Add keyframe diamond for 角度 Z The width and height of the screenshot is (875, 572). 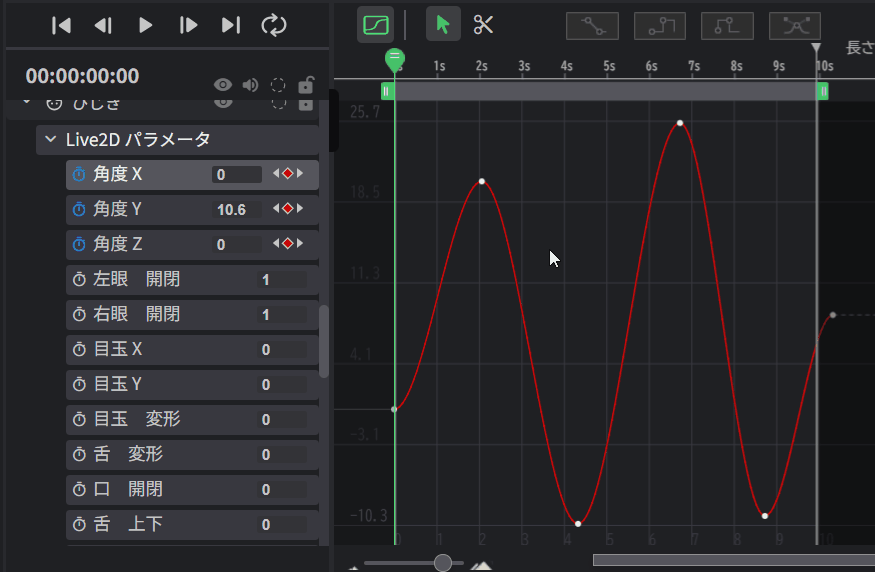tap(287, 243)
